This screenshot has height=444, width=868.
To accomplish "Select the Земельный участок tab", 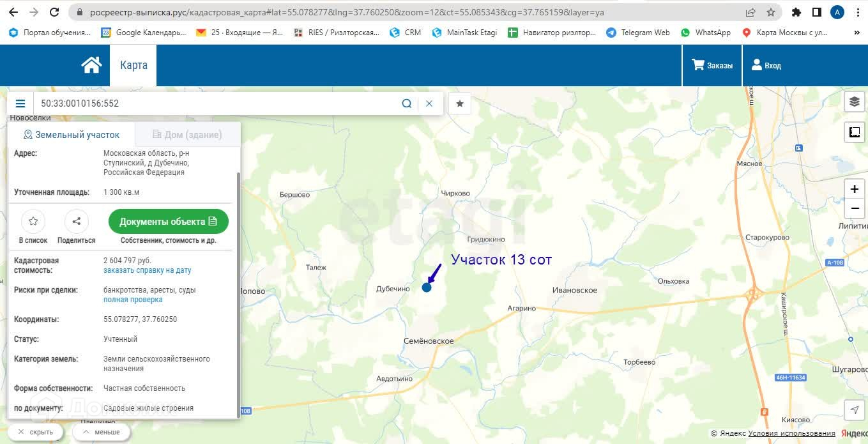I will pos(71,135).
